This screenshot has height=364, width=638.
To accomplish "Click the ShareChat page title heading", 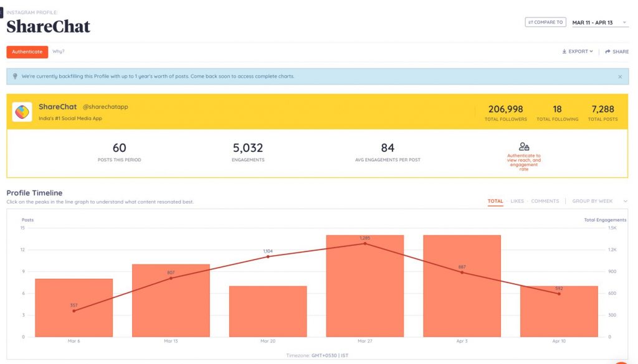I will [x=48, y=27].
